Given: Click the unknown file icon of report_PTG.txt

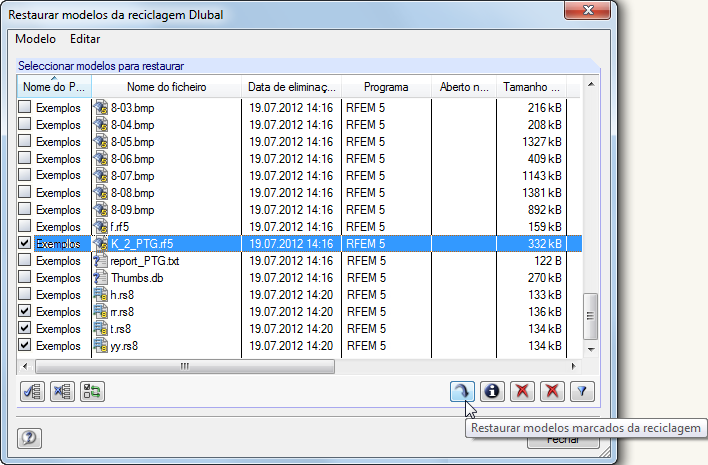Looking at the screenshot, I should pos(100,261).
